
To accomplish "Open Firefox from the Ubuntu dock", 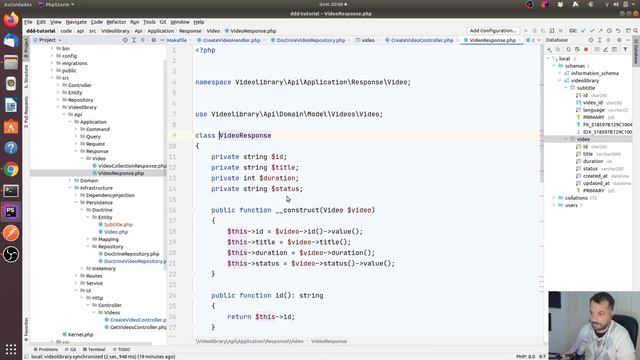I will pos(11,20).
